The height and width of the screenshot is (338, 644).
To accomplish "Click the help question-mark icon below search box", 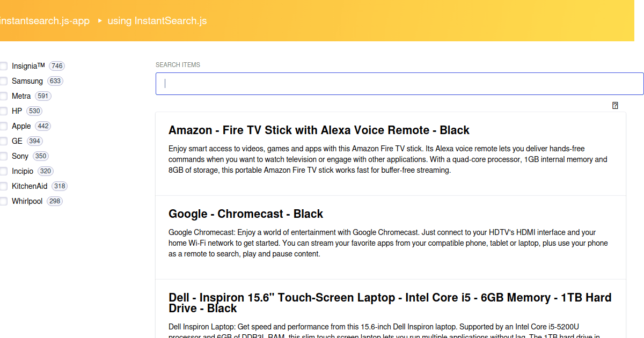I will tap(615, 105).
